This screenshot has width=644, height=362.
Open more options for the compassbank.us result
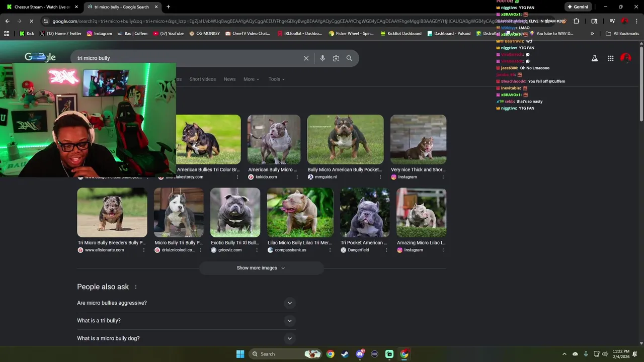(x=330, y=250)
